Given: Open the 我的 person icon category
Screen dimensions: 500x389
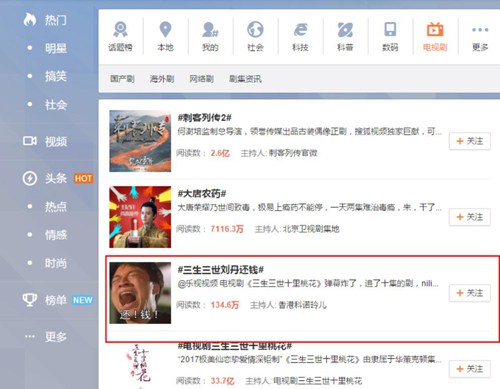Looking at the screenshot, I should pos(210,36).
